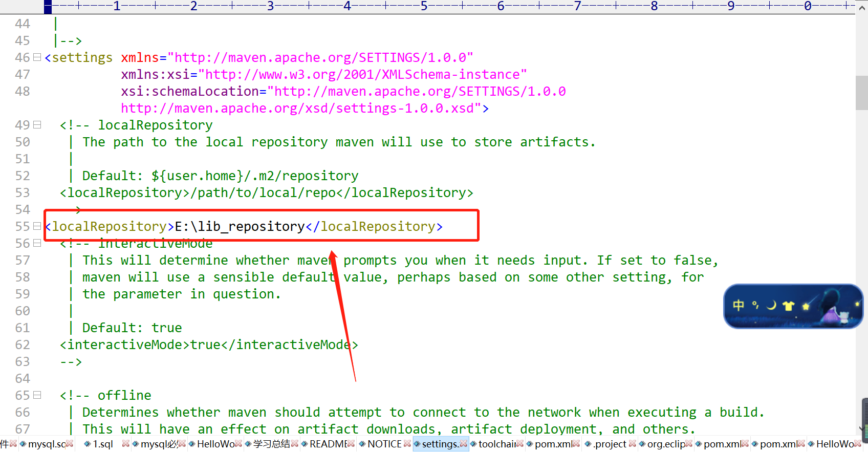Collapse the settings element fold on line 46
This screenshot has width=868, height=452.
pyautogui.click(x=37, y=57)
